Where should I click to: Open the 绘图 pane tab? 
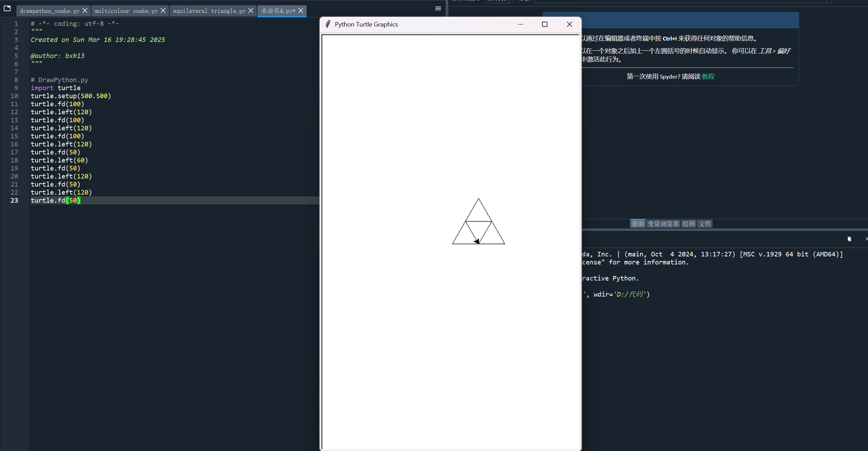click(688, 224)
